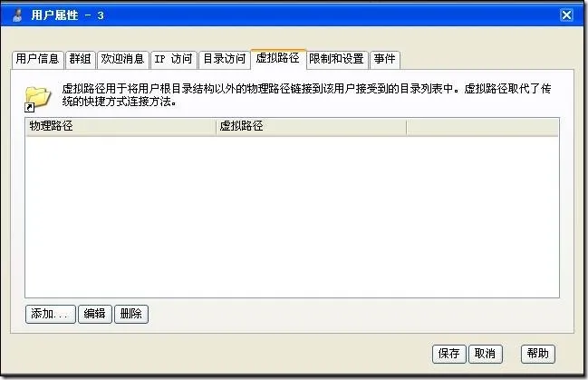The image size is (588, 380).
Task: Select the 欢迎消息 tab
Action: tap(123, 59)
